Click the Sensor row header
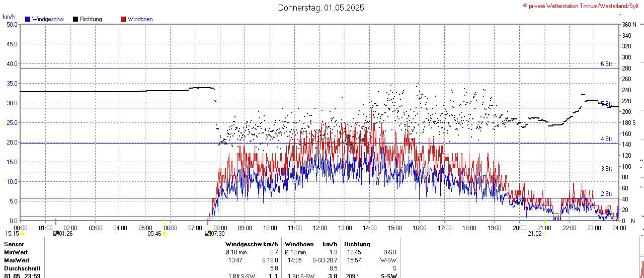The width and height of the screenshot is (644, 278). tap(14, 244)
